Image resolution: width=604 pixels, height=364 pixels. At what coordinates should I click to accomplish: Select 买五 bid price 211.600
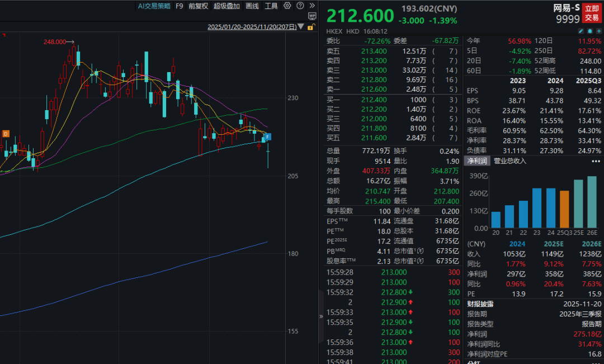point(374,138)
